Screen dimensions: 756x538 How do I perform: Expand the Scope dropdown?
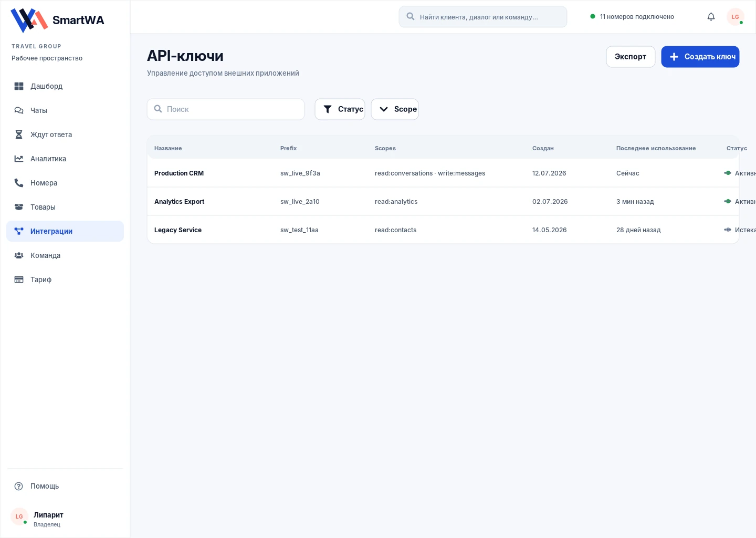pyautogui.click(x=395, y=109)
